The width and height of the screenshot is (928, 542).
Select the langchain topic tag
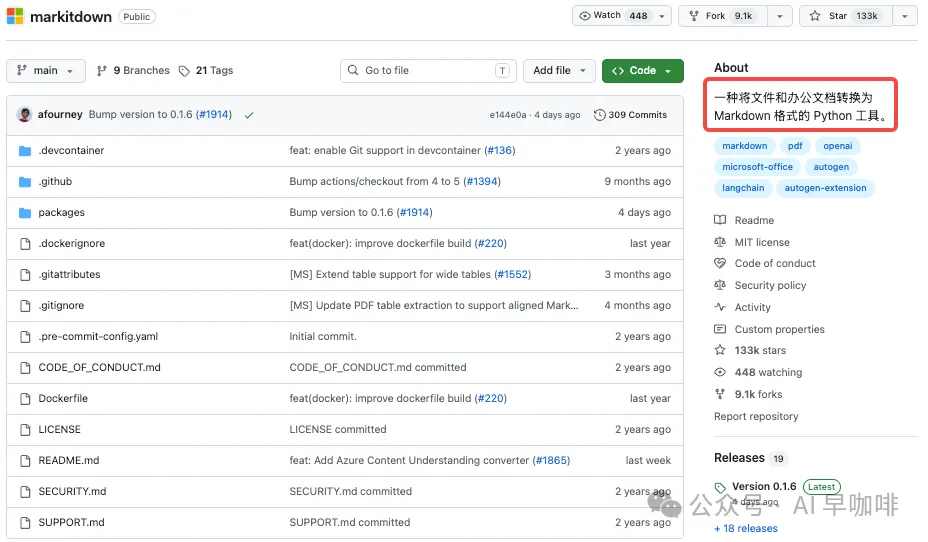(743, 188)
